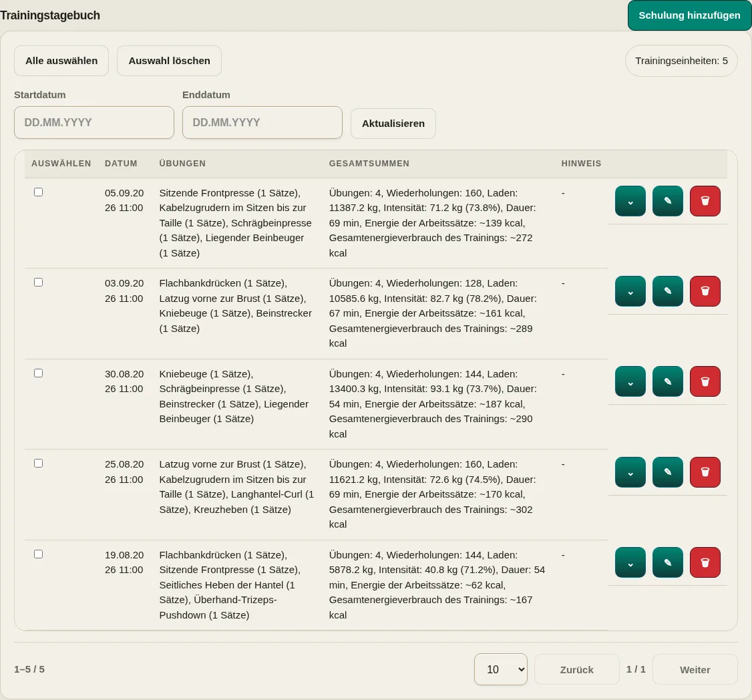Edit the 19.08.2026 training entry
This screenshot has width=752, height=700.
pyautogui.click(x=668, y=562)
